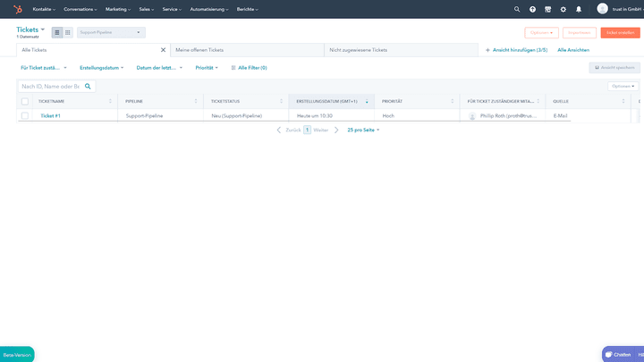Open the Automatisierung menu
644x362 pixels.
tap(209, 9)
